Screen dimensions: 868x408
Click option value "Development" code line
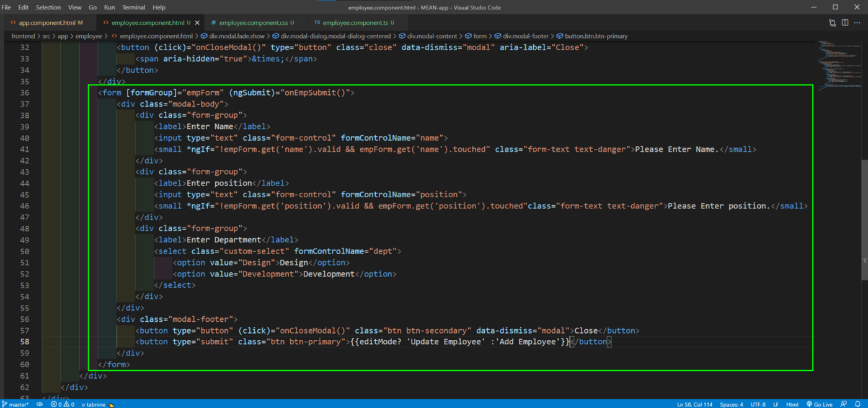coord(285,273)
